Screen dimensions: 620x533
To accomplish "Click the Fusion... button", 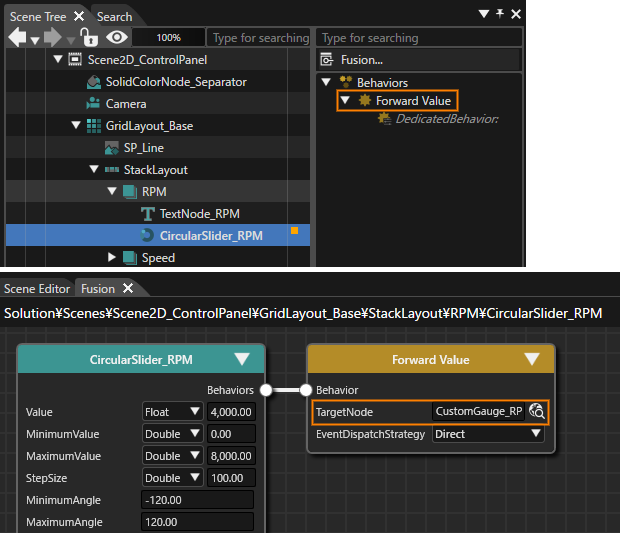I will click(x=419, y=60).
